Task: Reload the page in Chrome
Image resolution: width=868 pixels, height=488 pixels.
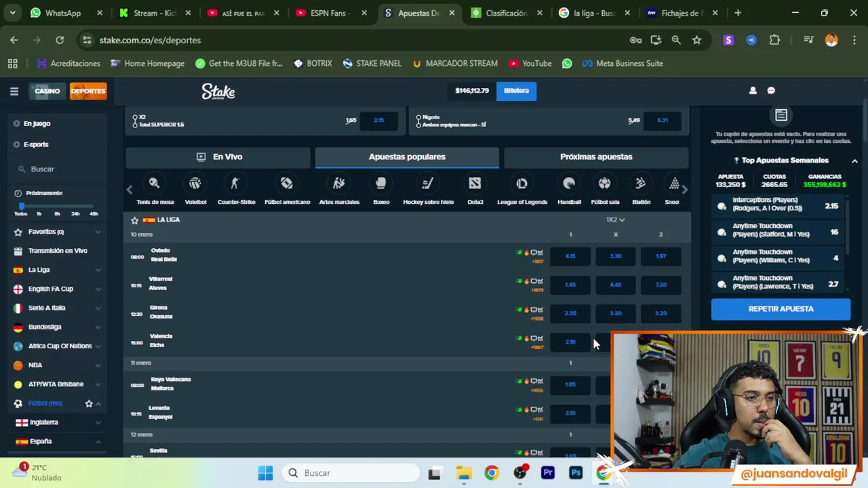Action: (x=60, y=40)
